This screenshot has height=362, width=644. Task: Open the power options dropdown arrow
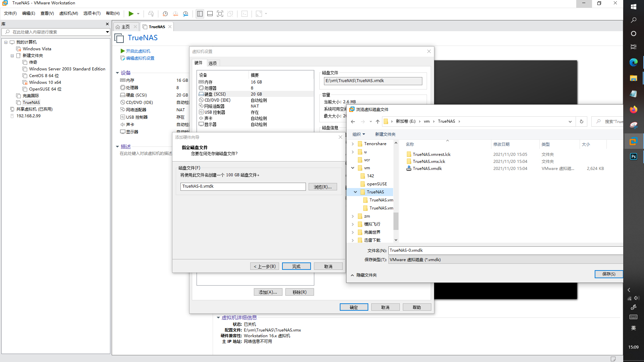[138, 14]
